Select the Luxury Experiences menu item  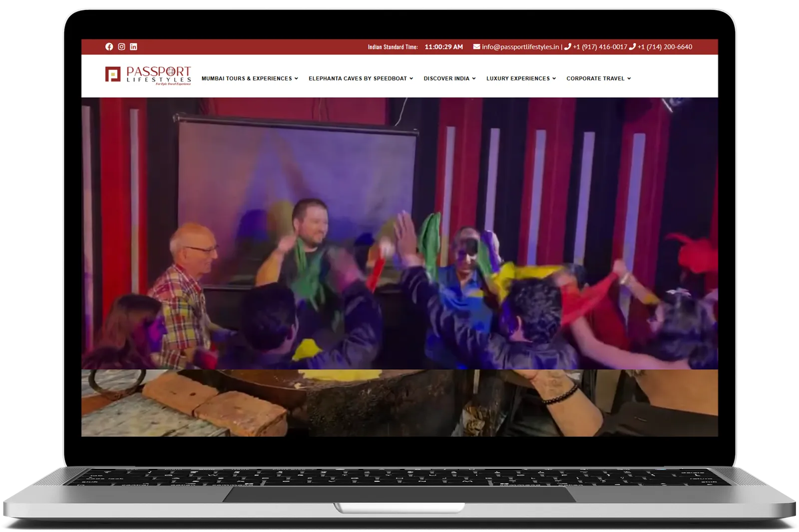click(x=518, y=78)
